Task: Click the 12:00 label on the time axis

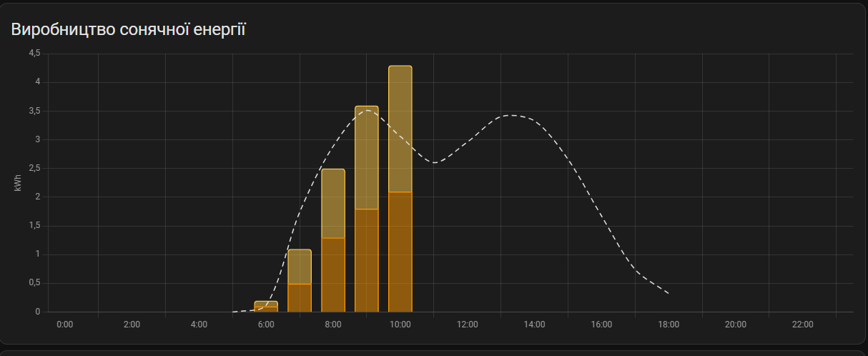Action: tap(467, 325)
